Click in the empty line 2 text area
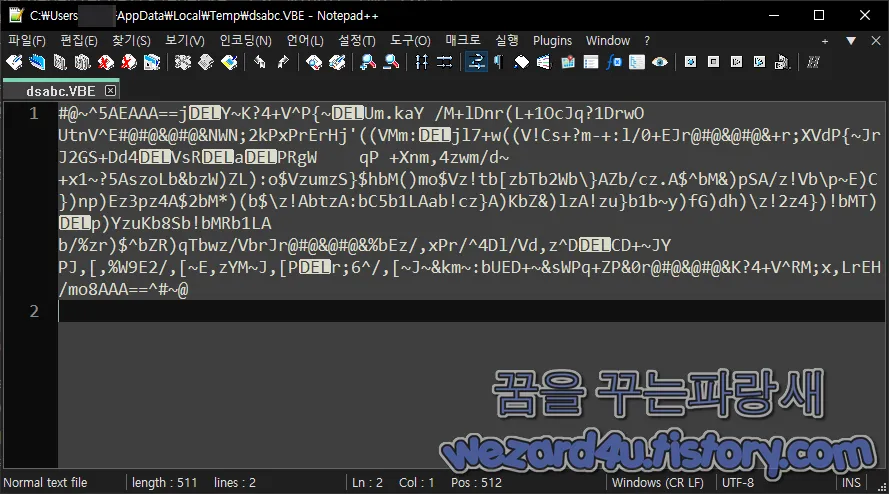The width and height of the screenshot is (889, 494). [471, 311]
